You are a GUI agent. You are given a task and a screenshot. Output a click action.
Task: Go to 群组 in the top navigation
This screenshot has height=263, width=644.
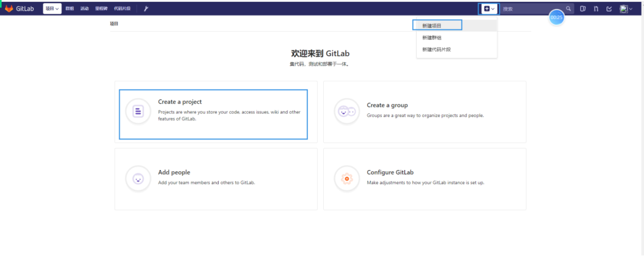(69, 8)
